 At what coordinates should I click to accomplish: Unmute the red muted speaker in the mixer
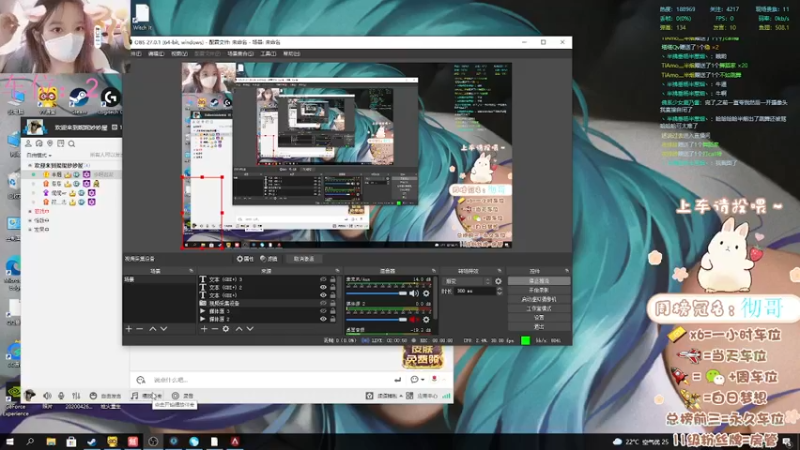coord(414,319)
